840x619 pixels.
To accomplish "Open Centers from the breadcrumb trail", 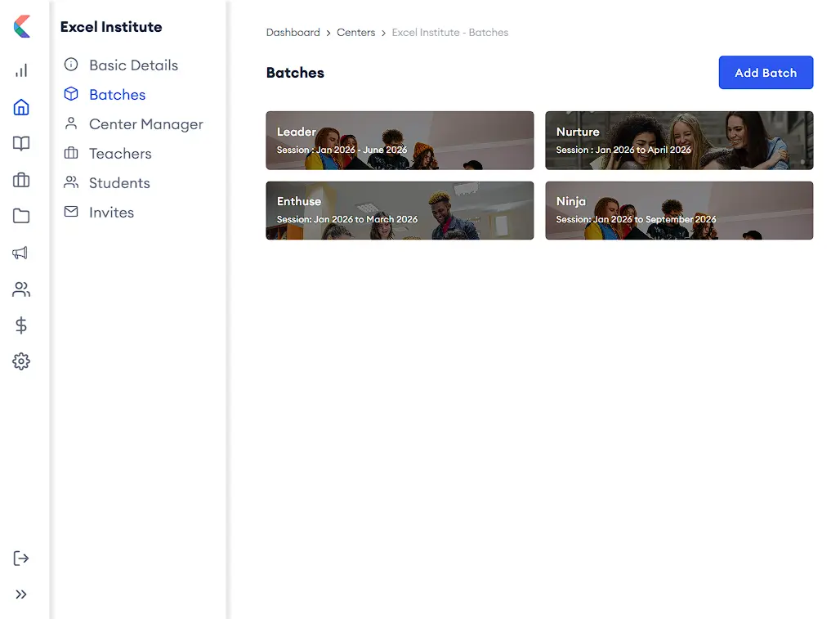I will pos(355,32).
